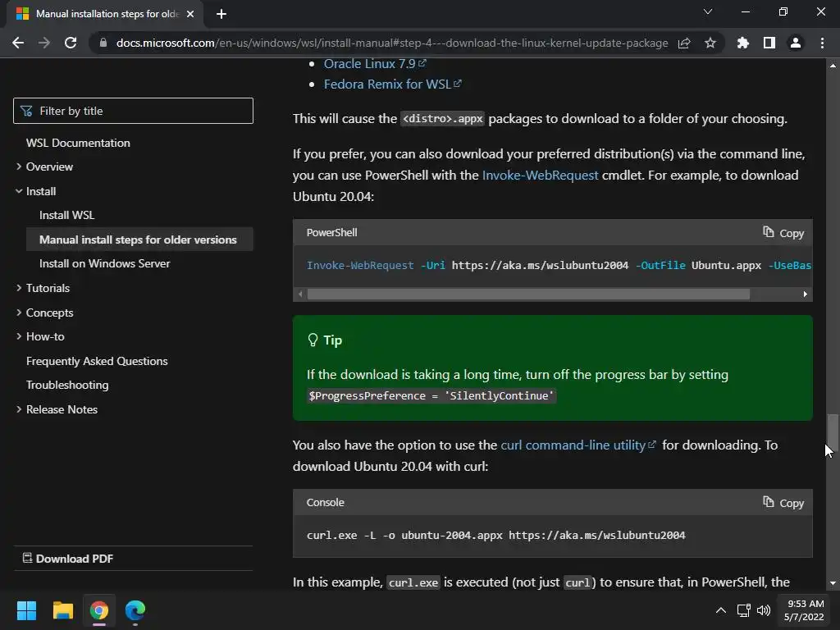The height and width of the screenshot is (630, 840).
Task: Click the lock icon in the address bar
Action: pos(103,43)
